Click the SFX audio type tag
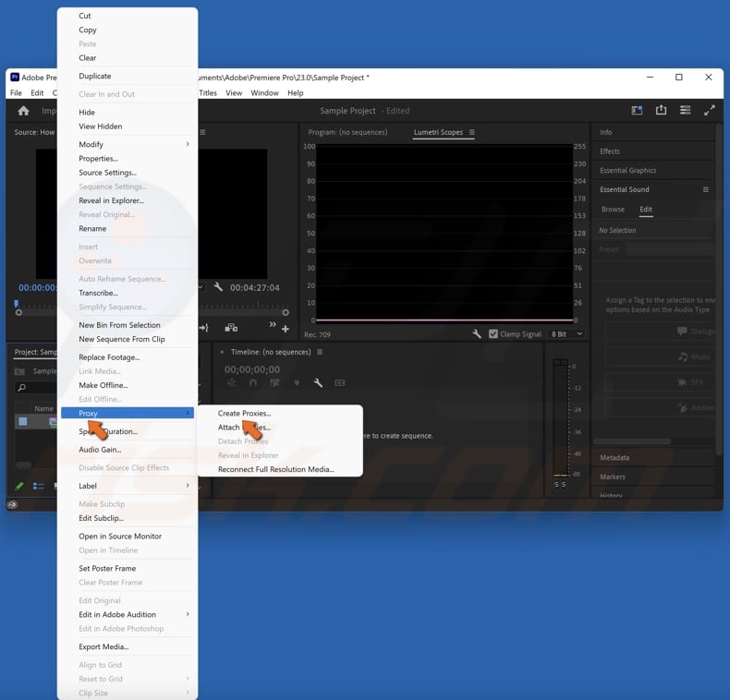This screenshot has height=700, width=730. pos(660,382)
